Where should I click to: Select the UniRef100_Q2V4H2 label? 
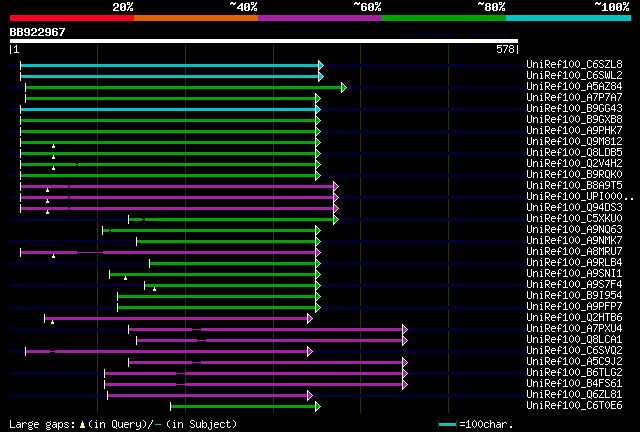pyautogui.click(x=574, y=163)
